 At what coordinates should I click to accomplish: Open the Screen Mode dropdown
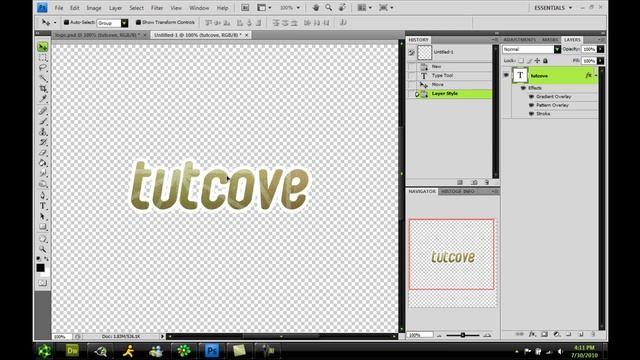386,8
